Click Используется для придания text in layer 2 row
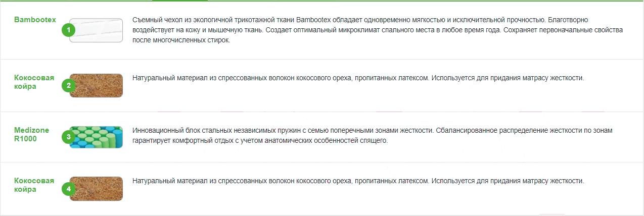Screen dimensions: 644x216 (505, 78)
